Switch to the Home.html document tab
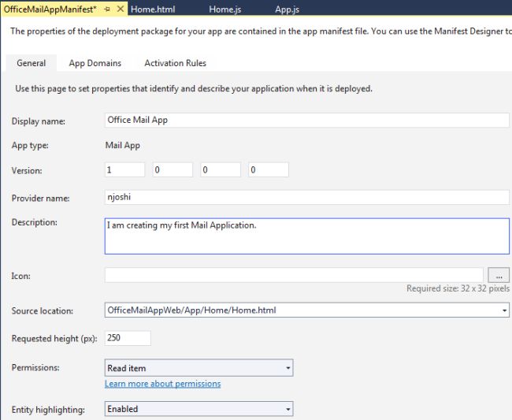Image resolution: width=512 pixels, height=420 pixels. coord(153,9)
